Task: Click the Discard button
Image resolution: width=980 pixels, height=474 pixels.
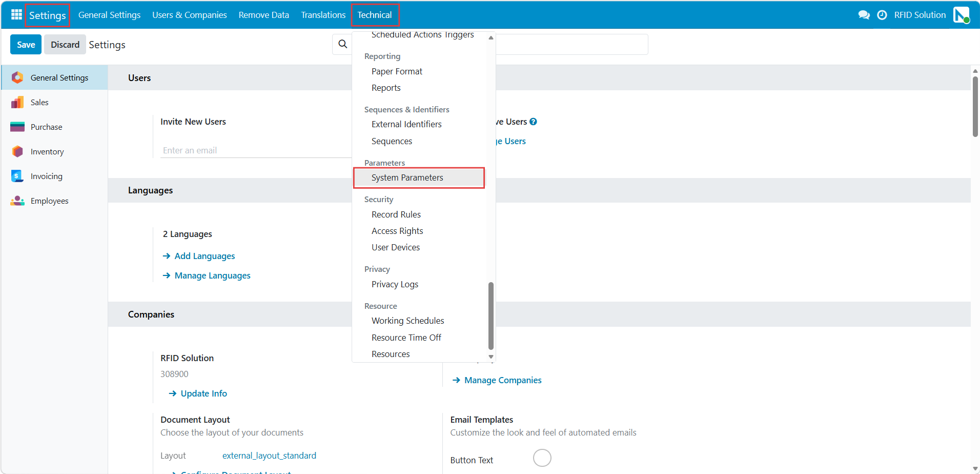Action: tap(65, 45)
